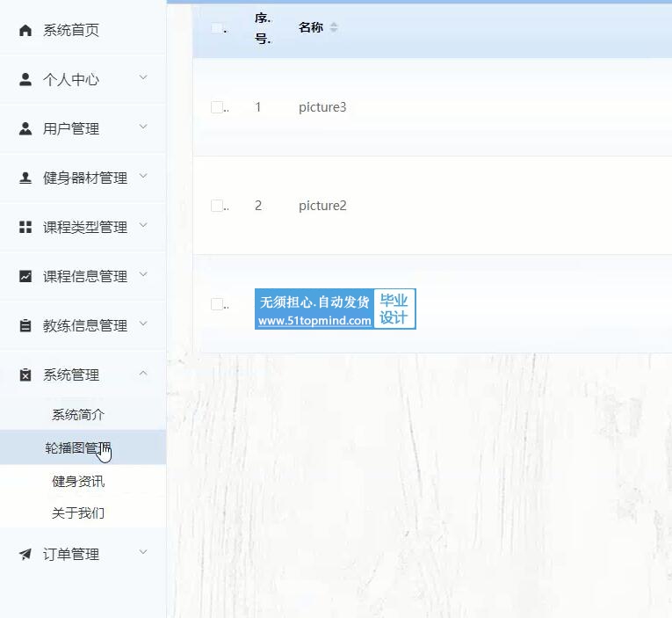The height and width of the screenshot is (618, 672).
Task: Click the 课程类型管理 sidebar label
Action: pos(85,228)
